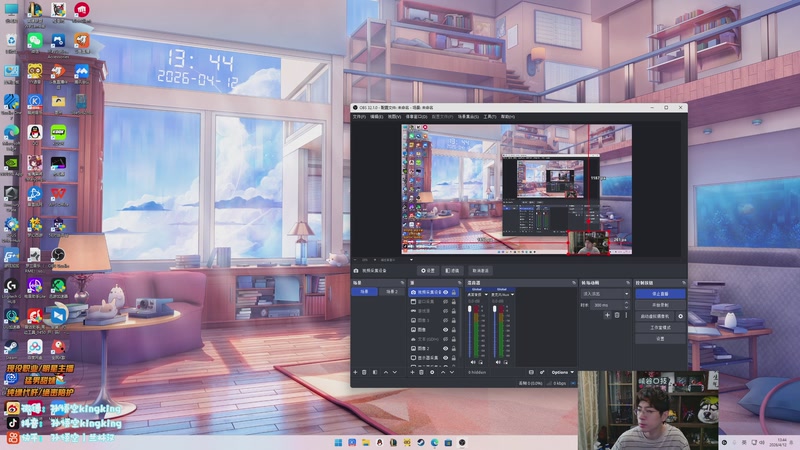Open OBS Studio desktop shortcut

(58, 257)
